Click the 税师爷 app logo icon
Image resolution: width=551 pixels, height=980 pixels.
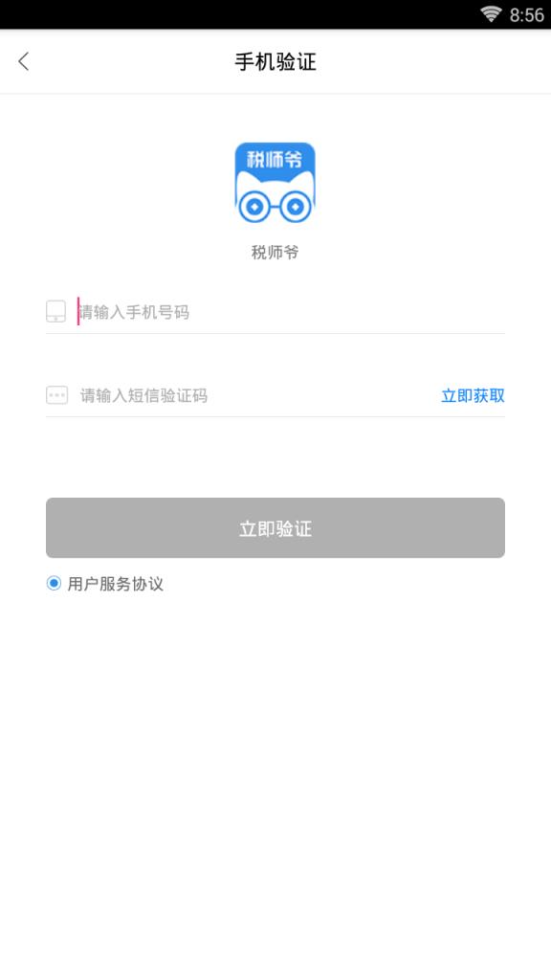275,182
